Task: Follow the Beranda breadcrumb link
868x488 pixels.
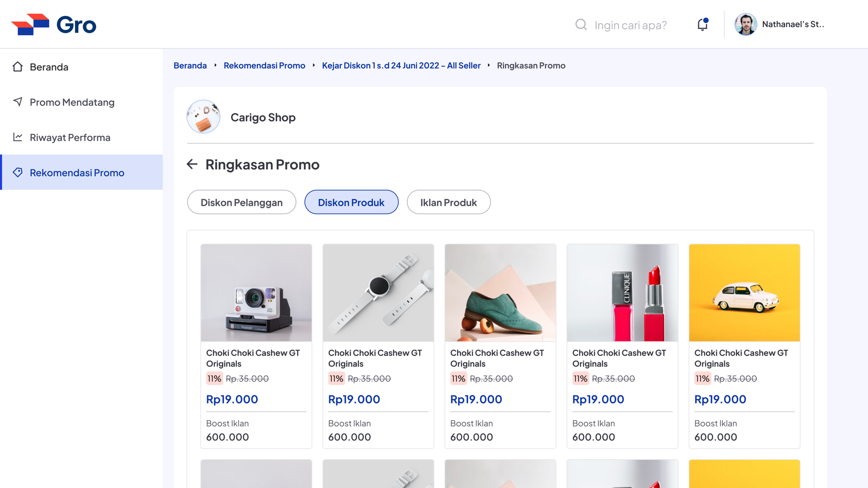Action: (x=190, y=66)
